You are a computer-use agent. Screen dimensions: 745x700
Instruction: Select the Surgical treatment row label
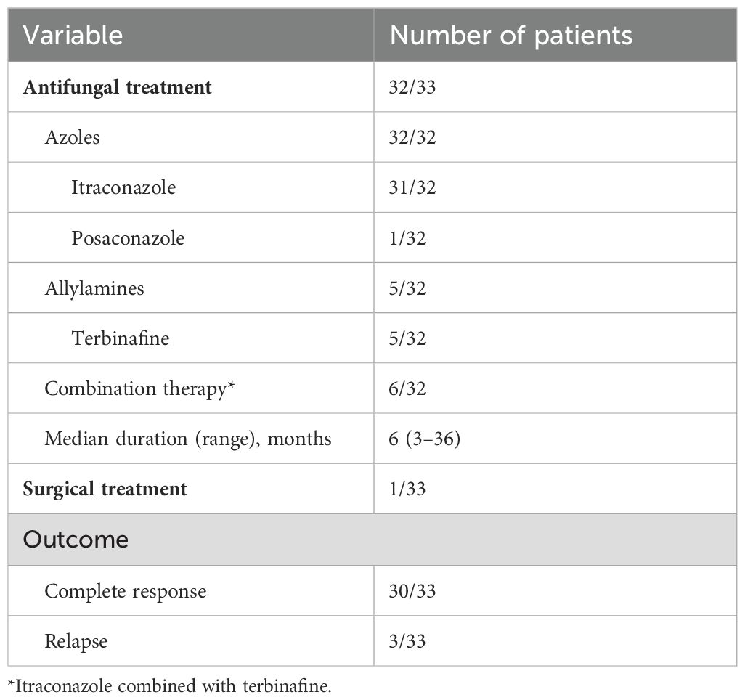click(x=105, y=489)
